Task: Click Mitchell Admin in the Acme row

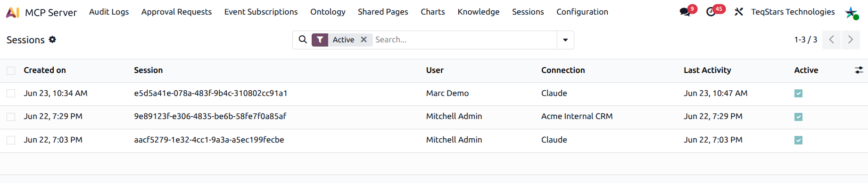Action: coord(454,116)
